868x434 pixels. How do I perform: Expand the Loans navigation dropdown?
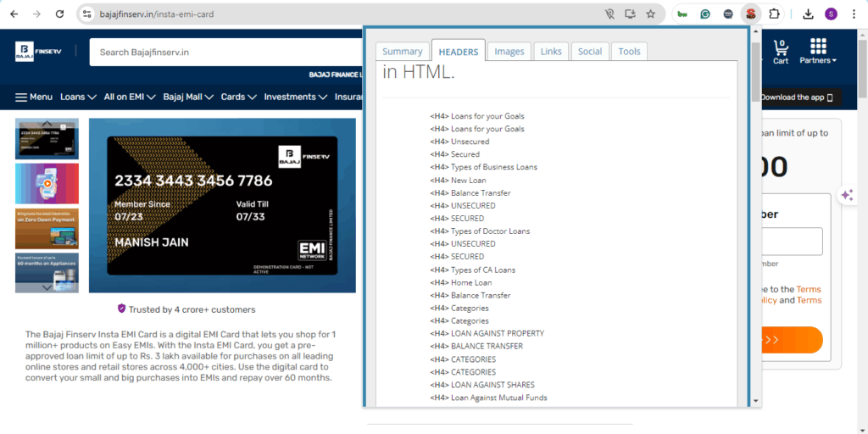pyautogui.click(x=78, y=97)
